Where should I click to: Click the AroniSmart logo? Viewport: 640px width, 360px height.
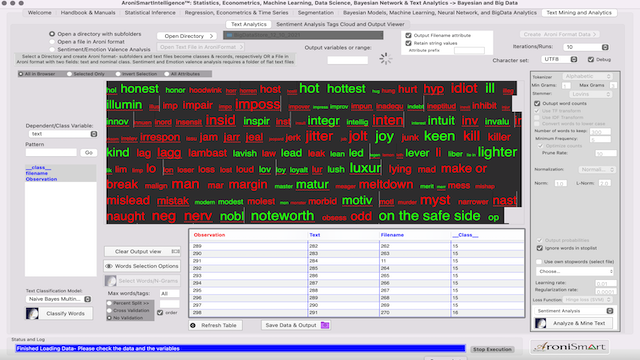pos(570,347)
